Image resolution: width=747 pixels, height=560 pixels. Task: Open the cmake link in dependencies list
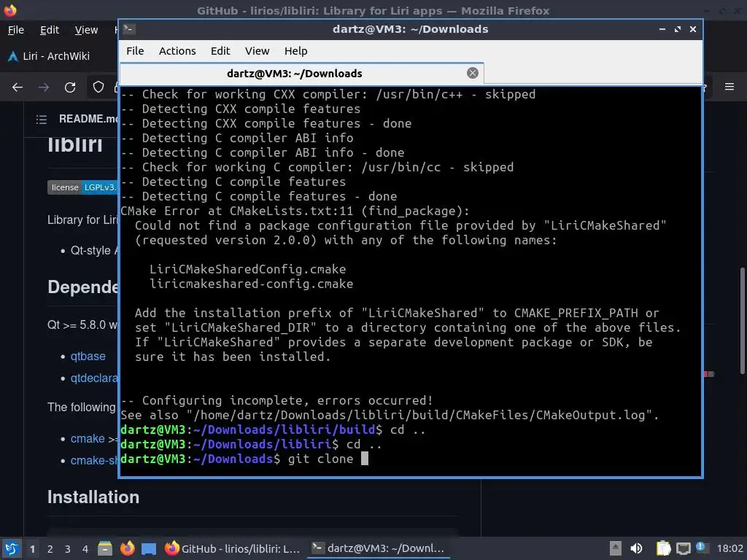coord(88,438)
